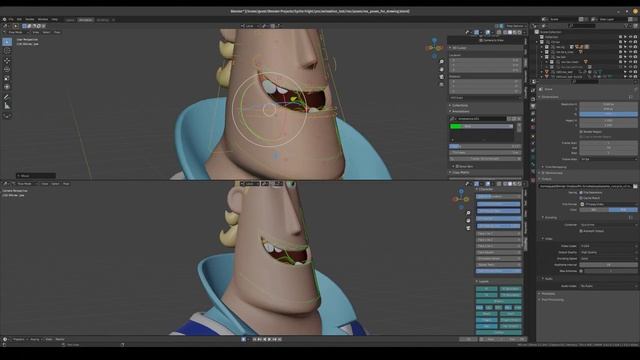This screenshot has width=640, height=360.
Task: Toggle camera view in bottom viewport
Action: coord(468,228)
